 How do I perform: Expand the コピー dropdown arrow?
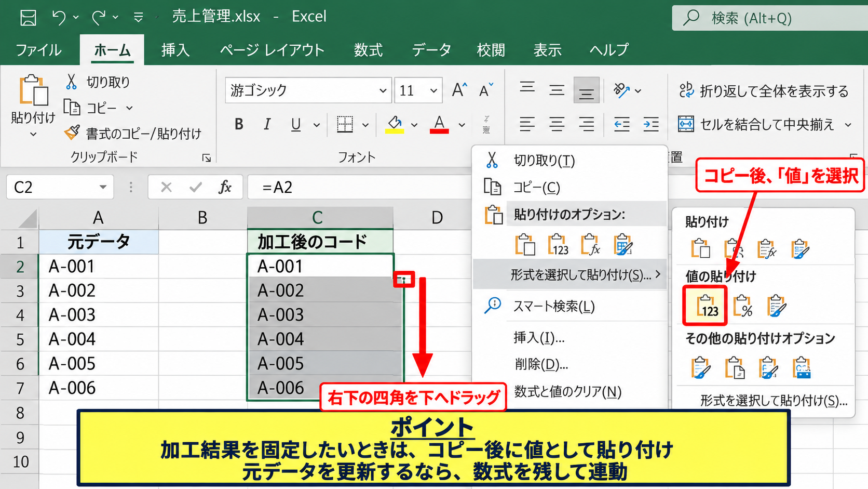[x=129, y=108]
